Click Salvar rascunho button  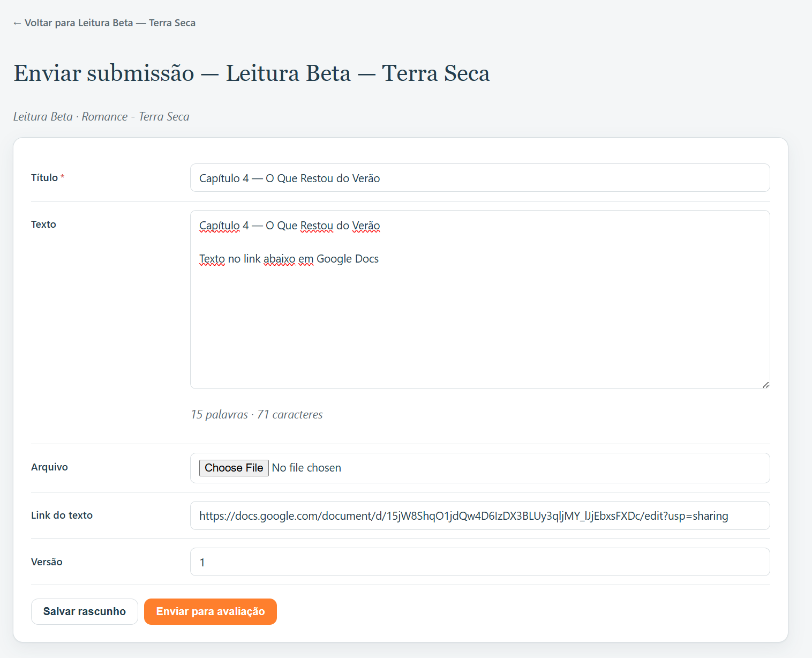[85, 611]
